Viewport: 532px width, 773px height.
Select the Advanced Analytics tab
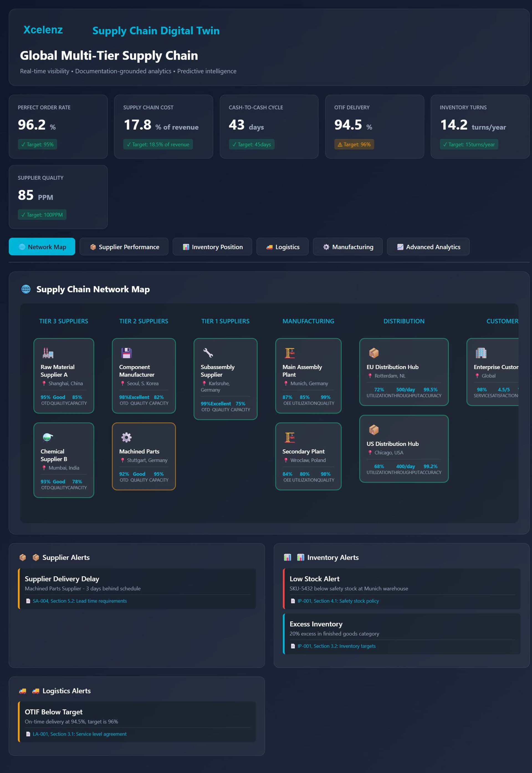[x=428, y=247]
